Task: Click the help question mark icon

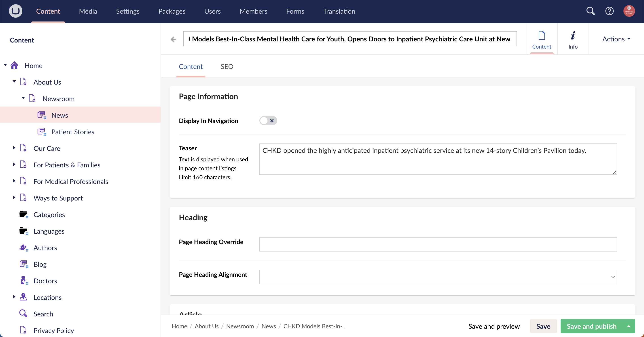Action: point(610,11)
